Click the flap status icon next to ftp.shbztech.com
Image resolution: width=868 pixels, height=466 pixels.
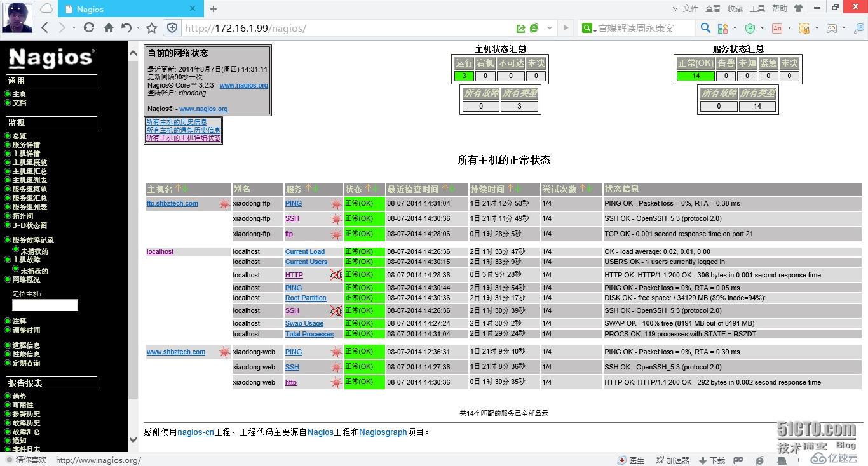(224, 204)
